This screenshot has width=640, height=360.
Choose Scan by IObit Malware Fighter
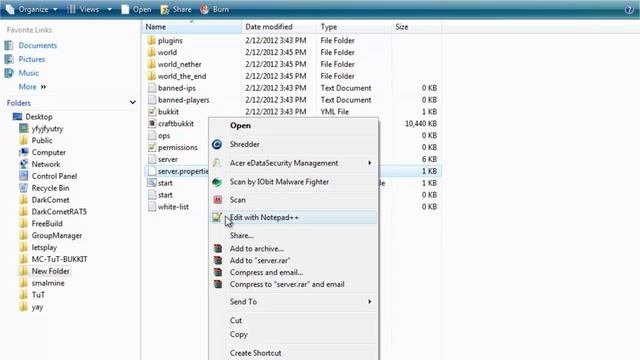pos(293,182)
